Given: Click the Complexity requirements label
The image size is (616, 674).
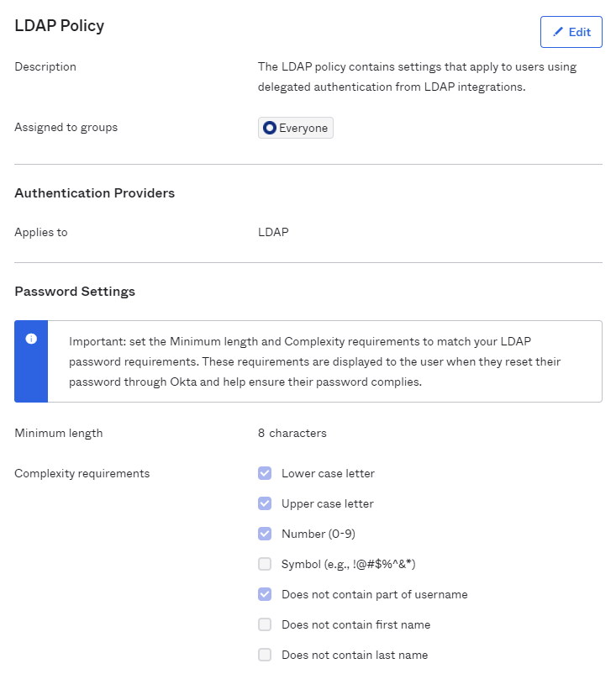Looking at the screenshot, I should (x=82, y=473).
